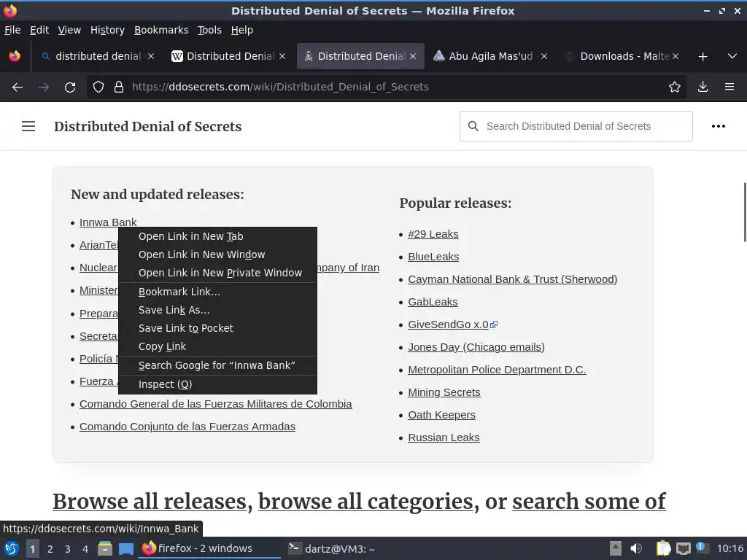Switch to virtual desktop 2

(x=50, y=549)
